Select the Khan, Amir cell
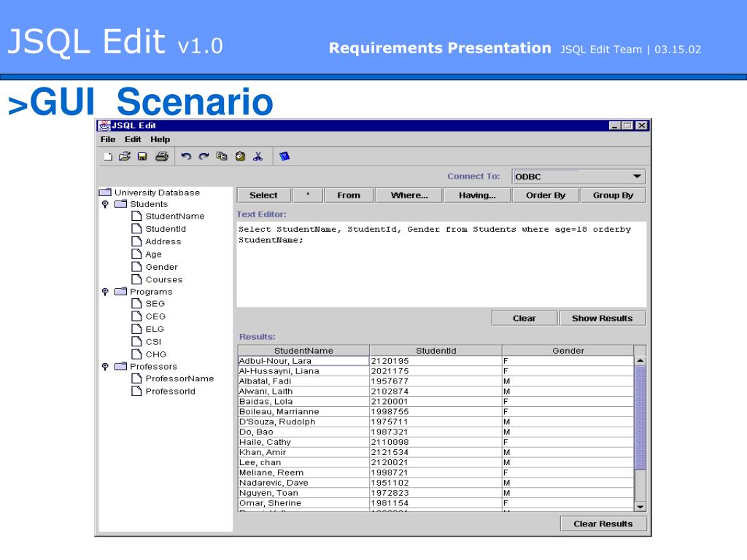747x560 pixels. pos(303,452)
